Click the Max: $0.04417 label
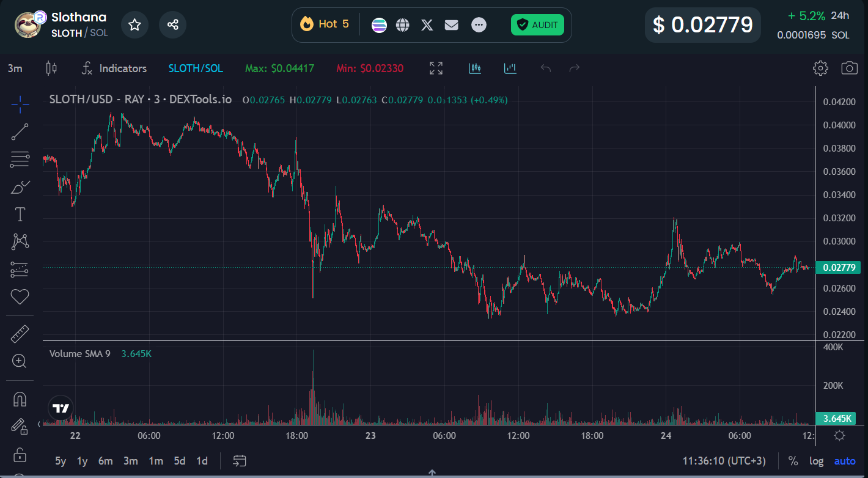 point(279,68)
